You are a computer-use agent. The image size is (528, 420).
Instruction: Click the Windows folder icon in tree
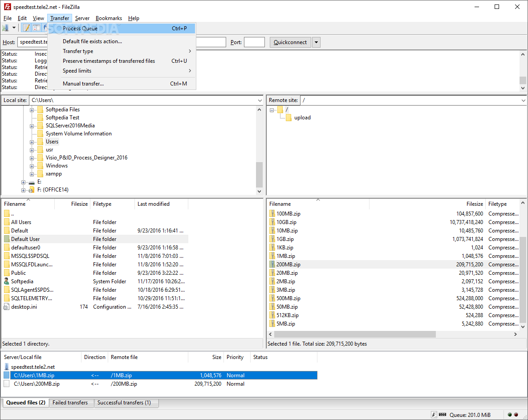[x=40, y=166]
